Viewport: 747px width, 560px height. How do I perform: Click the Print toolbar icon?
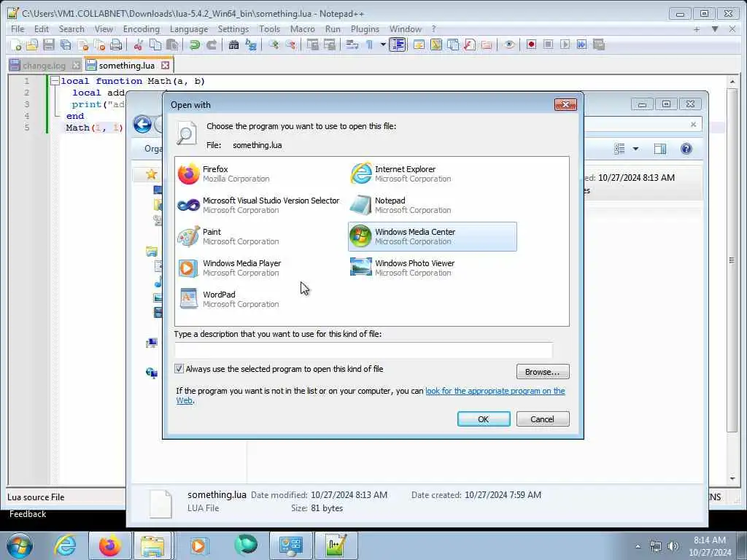[x=116, y=44]
